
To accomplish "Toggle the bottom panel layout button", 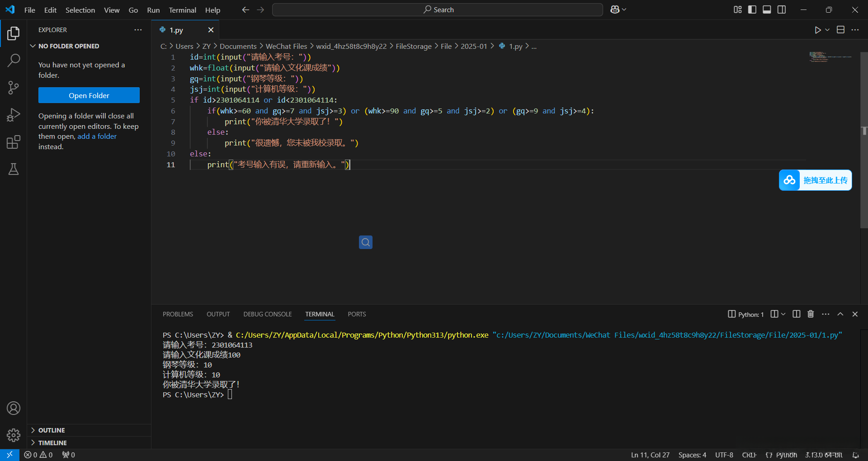I will (x=767, y=9).
